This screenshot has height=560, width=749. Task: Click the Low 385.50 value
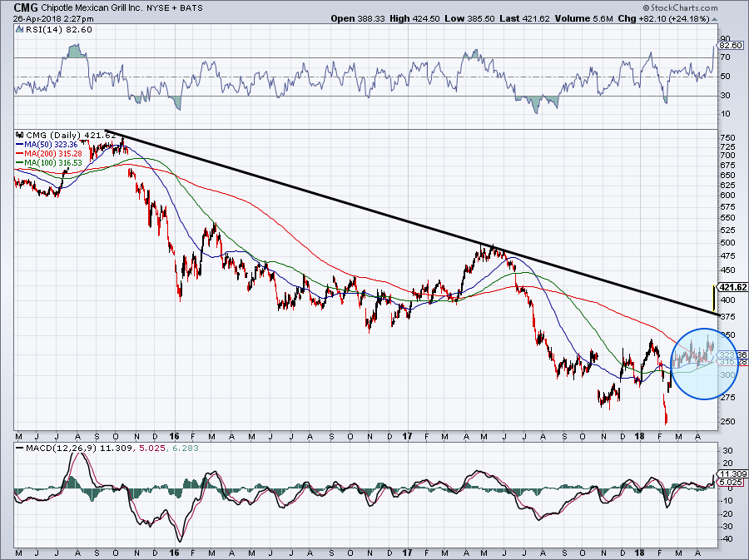pos(470,18)
